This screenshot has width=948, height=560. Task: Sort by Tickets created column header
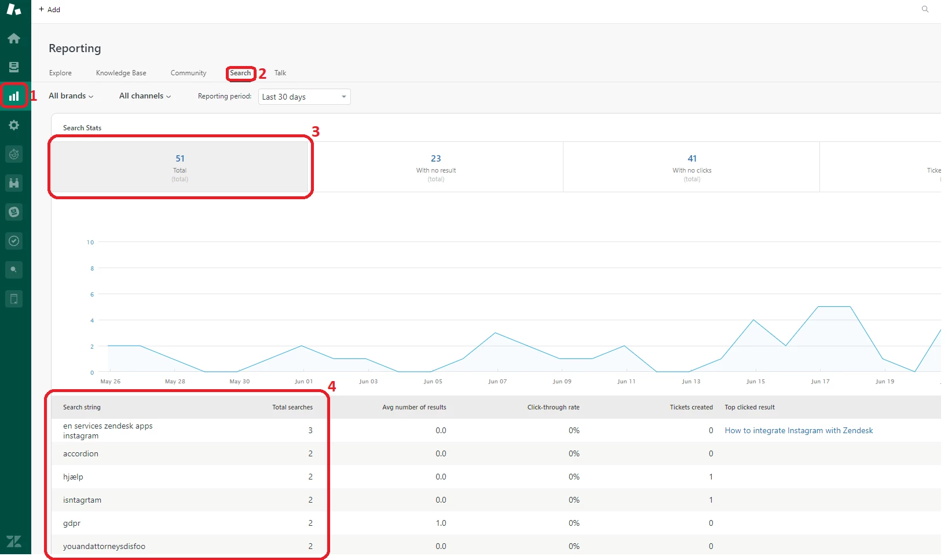691,407
